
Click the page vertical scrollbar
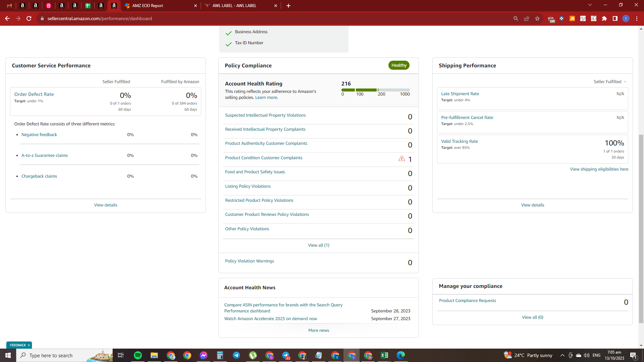641,229
